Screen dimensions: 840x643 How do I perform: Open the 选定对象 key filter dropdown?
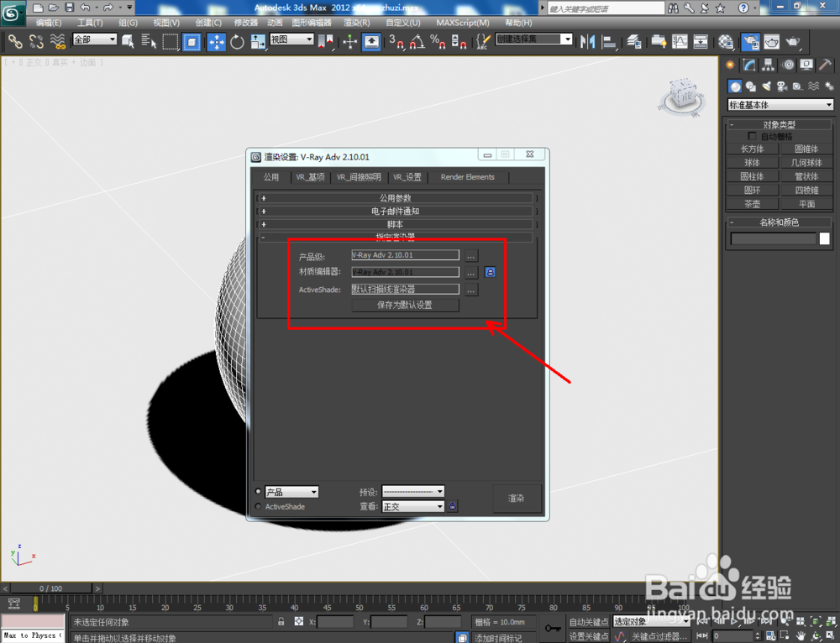pos(650,621)
